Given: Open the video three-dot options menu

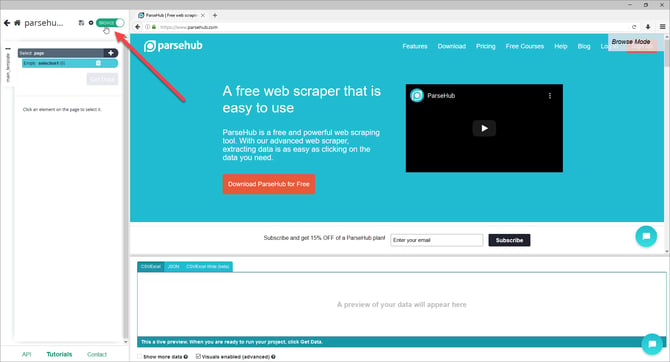Looking at the screenshot, I should tap(550, 96).
